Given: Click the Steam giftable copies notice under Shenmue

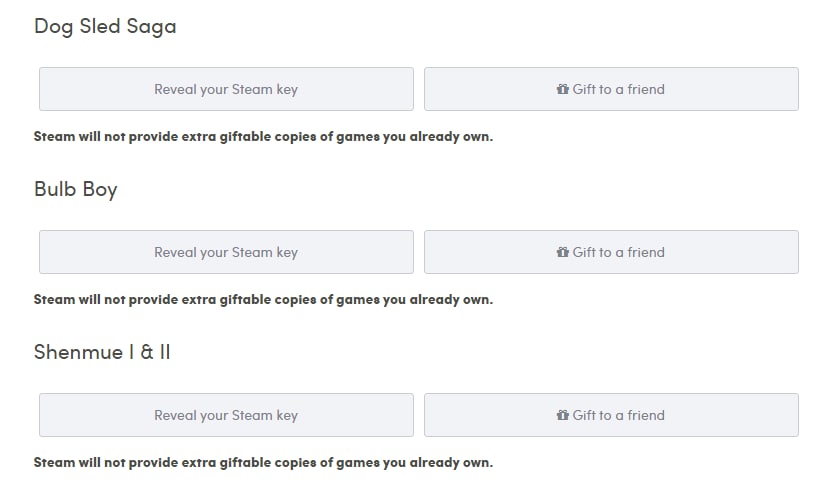Looking at the screenshot, I should pyautogui.click(x=263, y=463).
